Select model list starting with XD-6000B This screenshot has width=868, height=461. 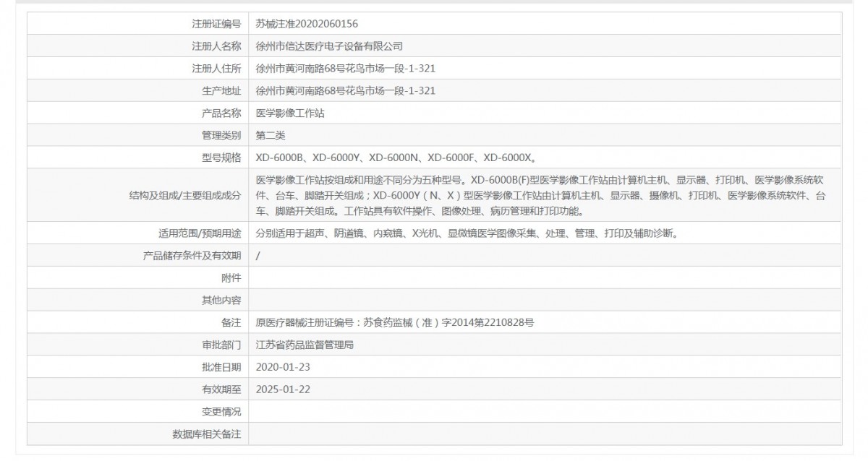396,158
